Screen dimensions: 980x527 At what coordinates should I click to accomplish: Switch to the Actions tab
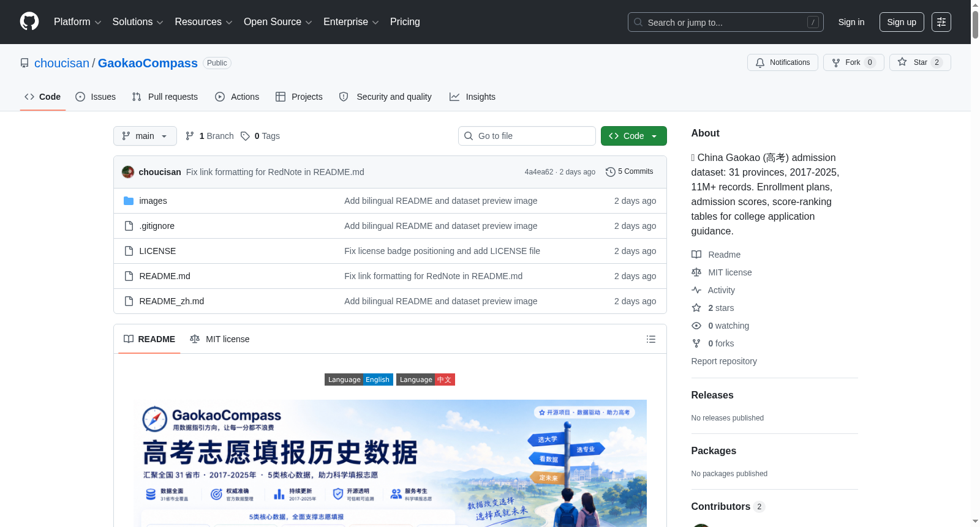coord(237,97)
